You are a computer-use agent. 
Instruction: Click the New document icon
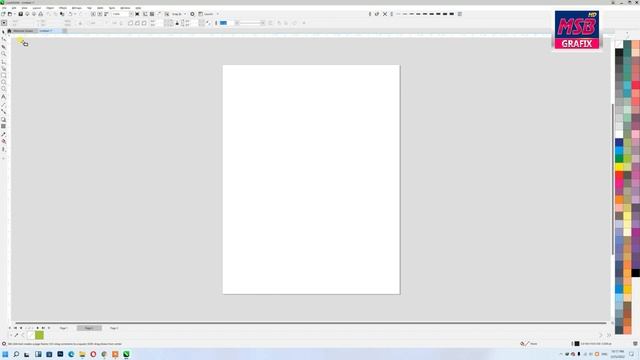click(x=3, y=14)
